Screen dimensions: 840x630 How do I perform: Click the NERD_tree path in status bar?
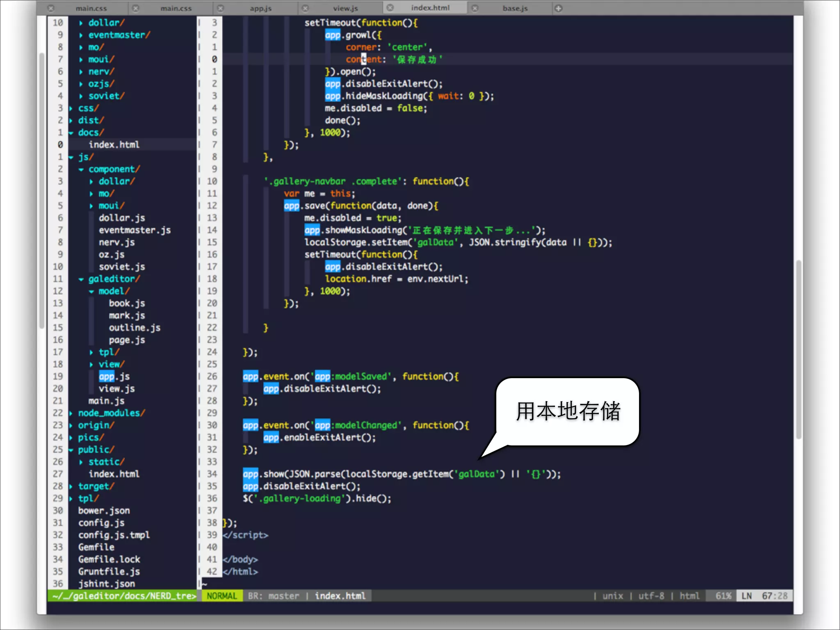124,596
